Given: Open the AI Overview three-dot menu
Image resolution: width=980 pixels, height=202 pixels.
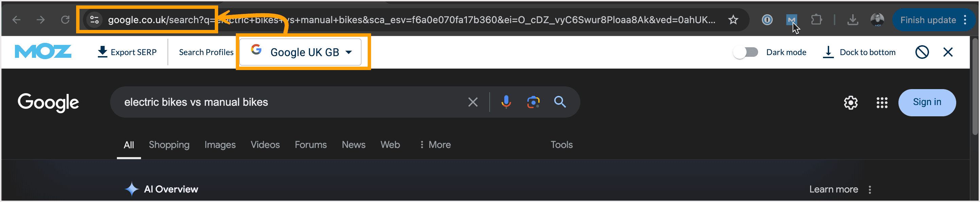Looking at the screenshot, I should click(x=870, y=189).
